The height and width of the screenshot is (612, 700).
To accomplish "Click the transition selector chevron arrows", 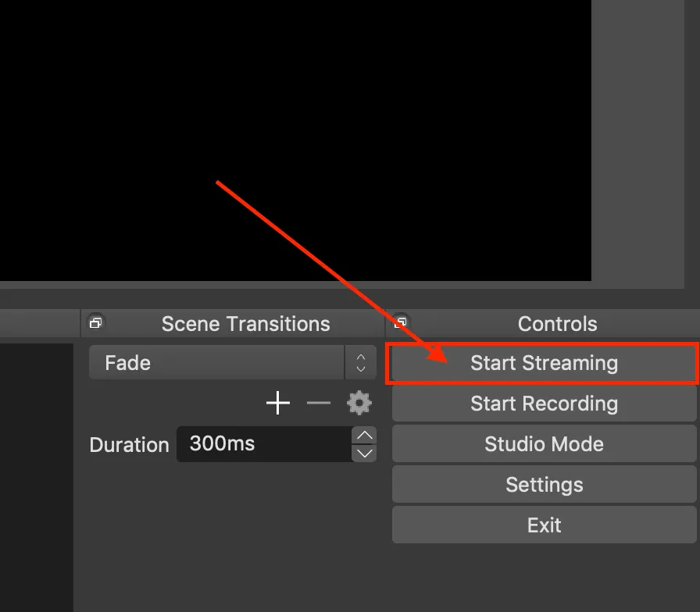I will [x=360, y=362].
